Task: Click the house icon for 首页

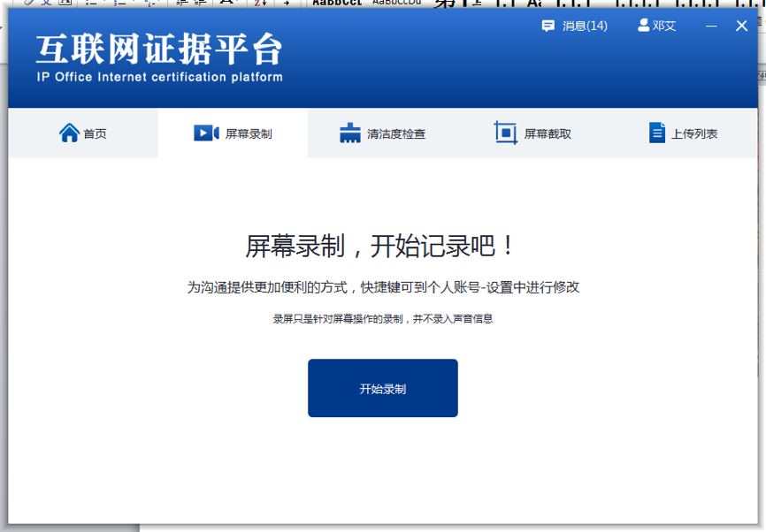Action: pyautogui.click(x=69, y=133)
